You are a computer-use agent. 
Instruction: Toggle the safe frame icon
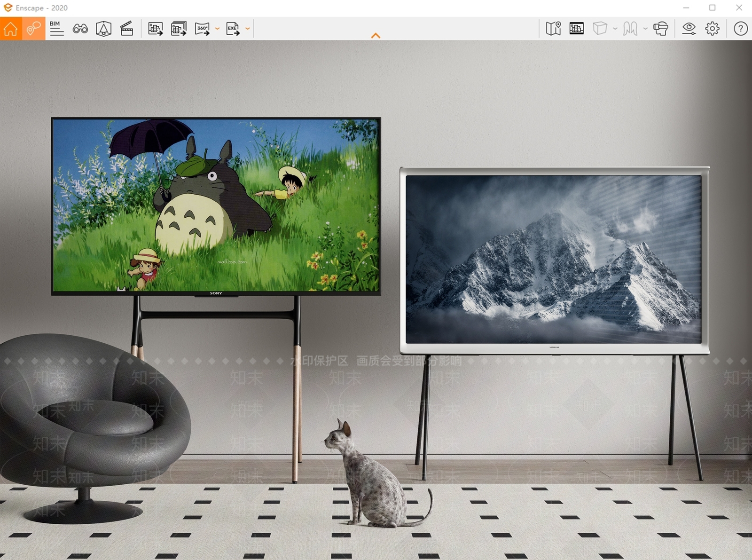[577, 29]
